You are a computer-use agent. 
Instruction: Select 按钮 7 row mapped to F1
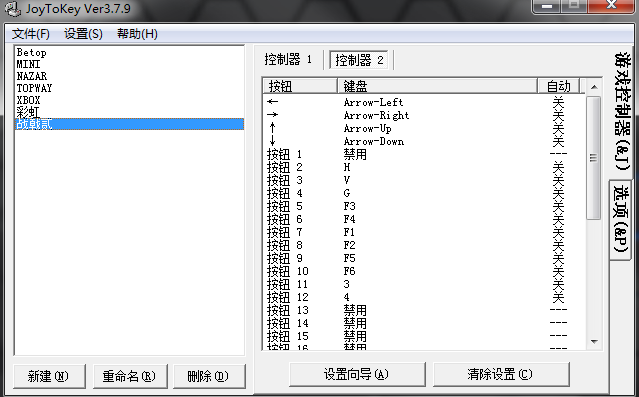424,232
